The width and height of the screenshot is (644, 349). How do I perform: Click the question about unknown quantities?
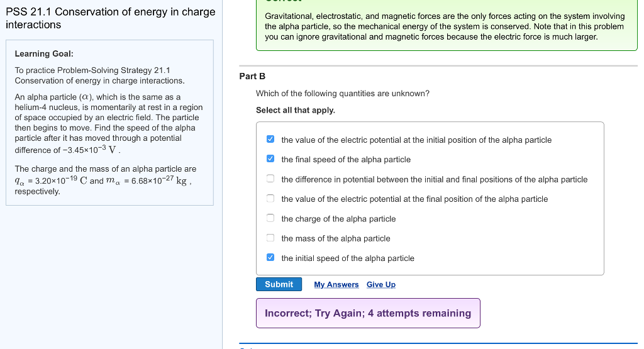pyautogui.click(x=343, y=94)
